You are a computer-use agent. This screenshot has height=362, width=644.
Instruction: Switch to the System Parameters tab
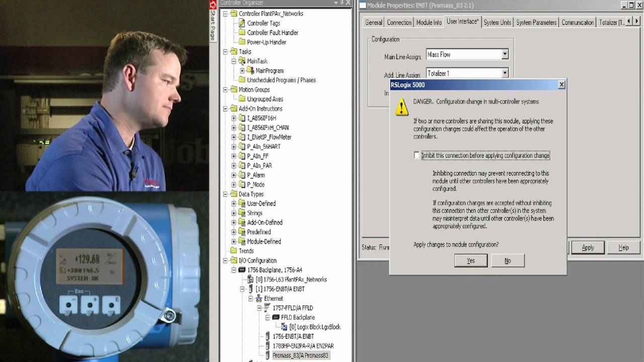(x=536, y=23)
